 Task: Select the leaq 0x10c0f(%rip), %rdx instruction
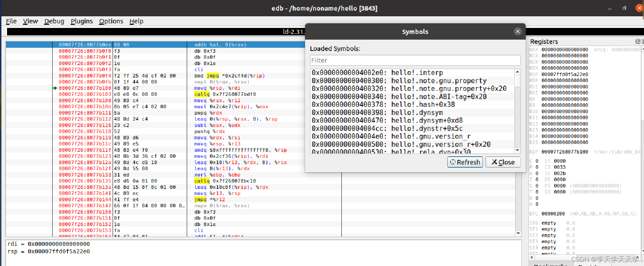coord(231,187)
